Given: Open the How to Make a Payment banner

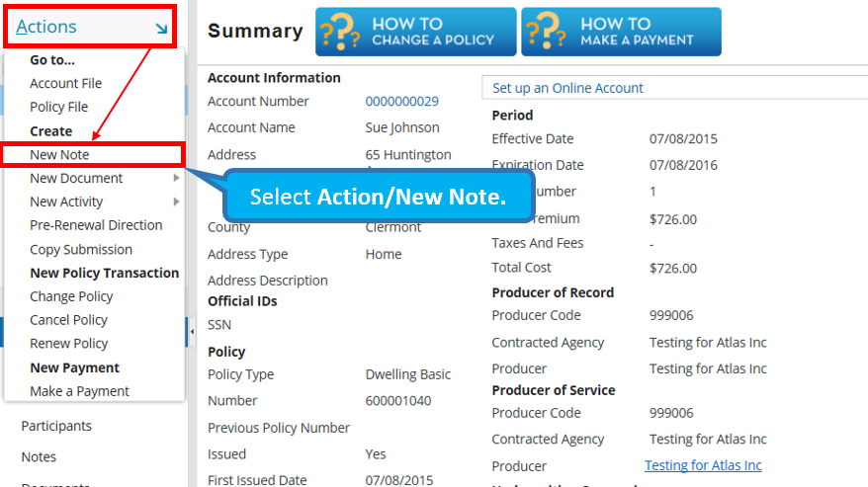Looking at the screenshot, I should click(x=621, y=32).
